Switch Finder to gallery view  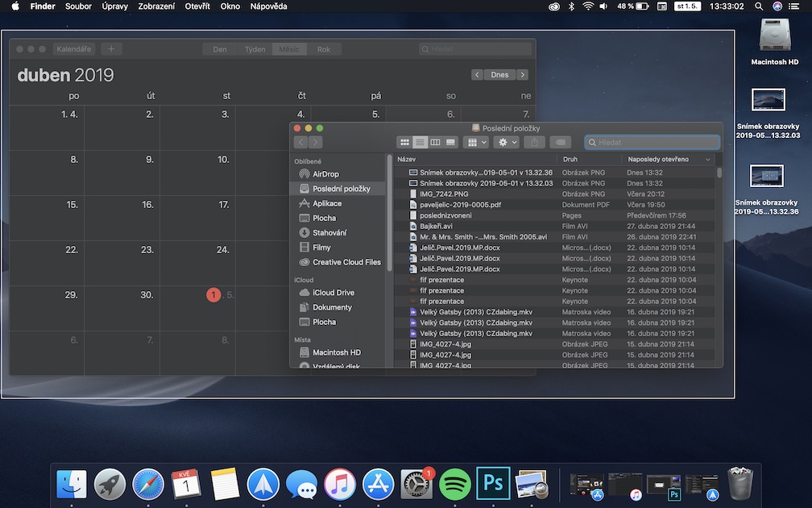pos(450,142)
